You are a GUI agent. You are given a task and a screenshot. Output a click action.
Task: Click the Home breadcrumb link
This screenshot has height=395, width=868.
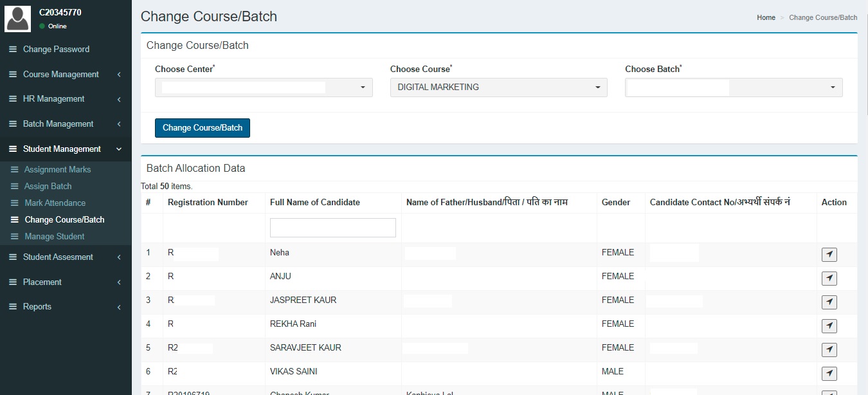(766, 17)
